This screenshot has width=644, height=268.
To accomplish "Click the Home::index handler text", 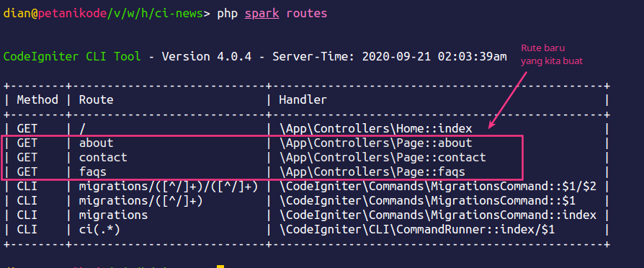I will pyautogui.click(x=376, y=129).
